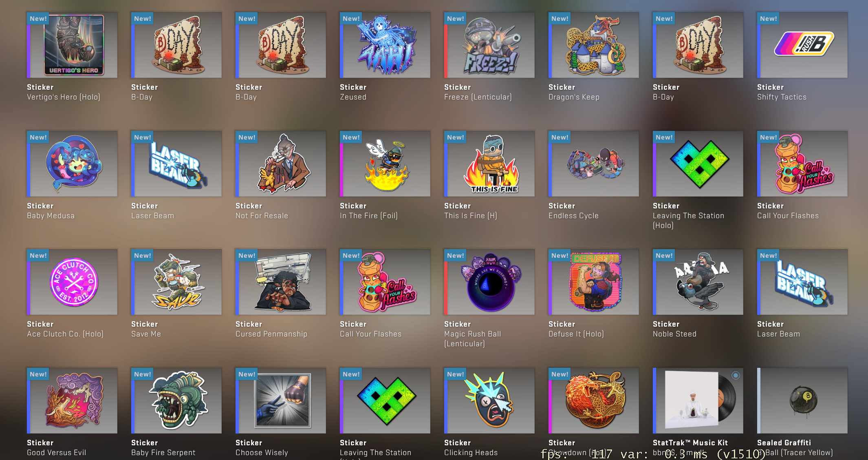The height and width of the screenshot is (460, 868).
Task: Select the In The Fire (Foil) sticker
Action: click(x=385, y=164)
